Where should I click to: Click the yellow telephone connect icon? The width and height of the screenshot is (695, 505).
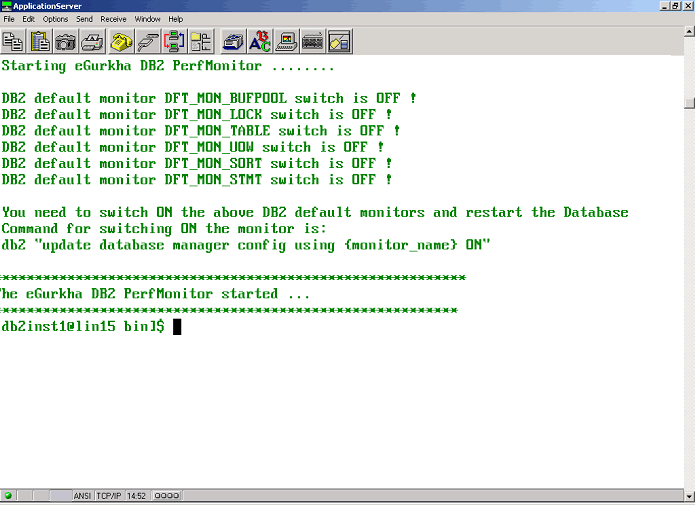click(121, 42)
